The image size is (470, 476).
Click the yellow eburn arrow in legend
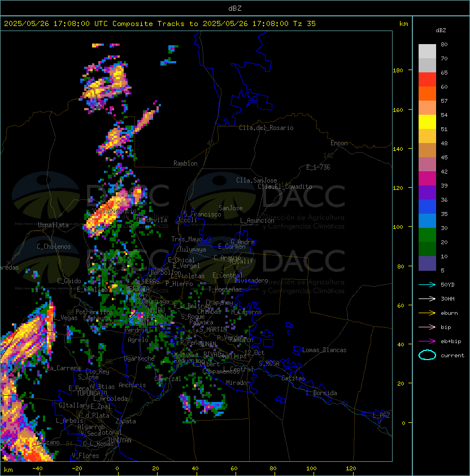point(427,313)
